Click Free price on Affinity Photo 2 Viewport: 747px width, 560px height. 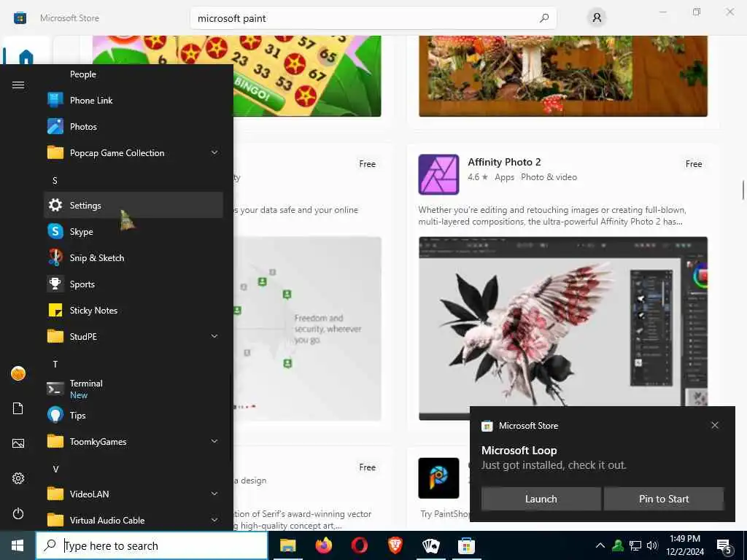pos(694,164)
